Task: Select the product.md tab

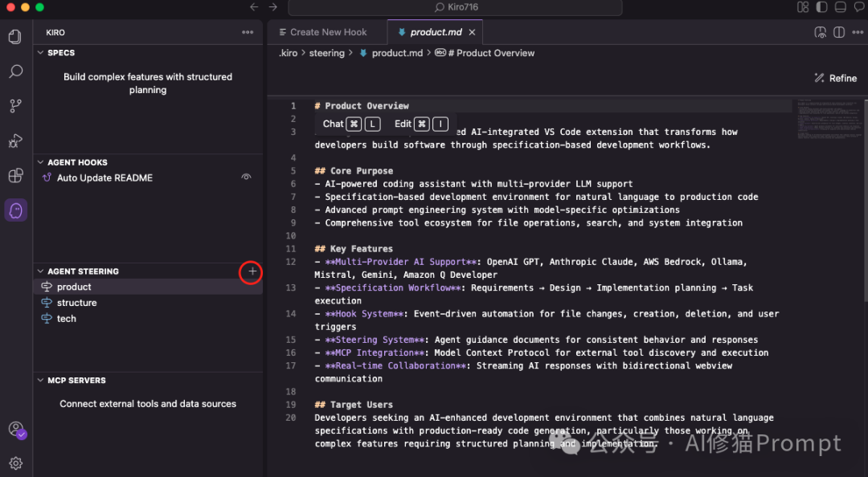Action: pos(435,33)
